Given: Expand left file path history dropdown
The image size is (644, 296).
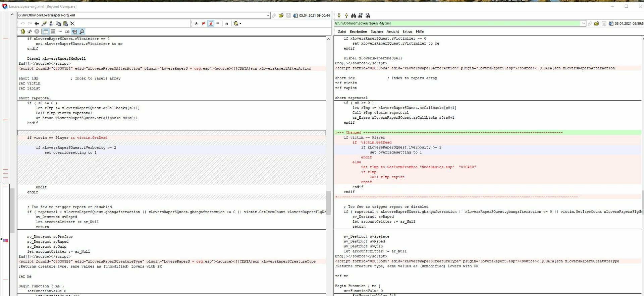Looking at the screenshot, I should (x=268, y=15).
